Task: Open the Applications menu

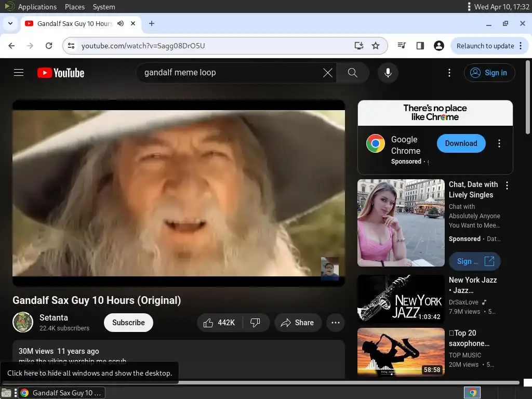Action: (x=37, y=7)
